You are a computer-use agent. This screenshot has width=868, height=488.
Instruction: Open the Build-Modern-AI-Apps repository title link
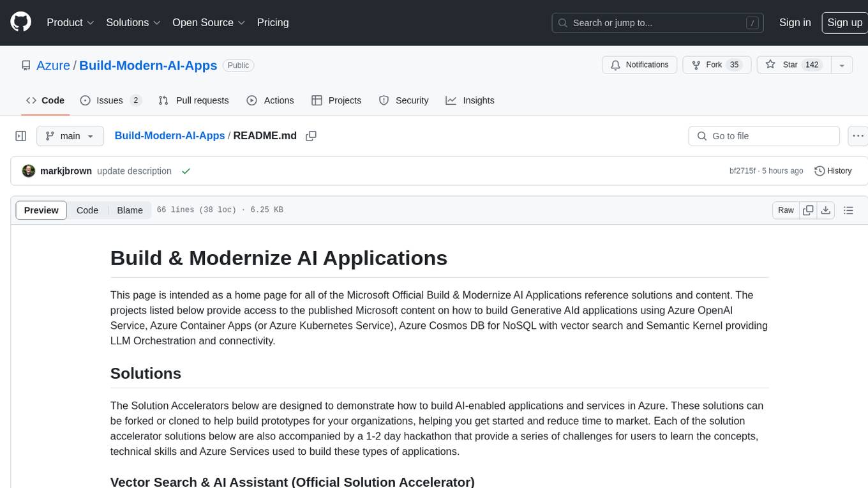tap(148, 65)
